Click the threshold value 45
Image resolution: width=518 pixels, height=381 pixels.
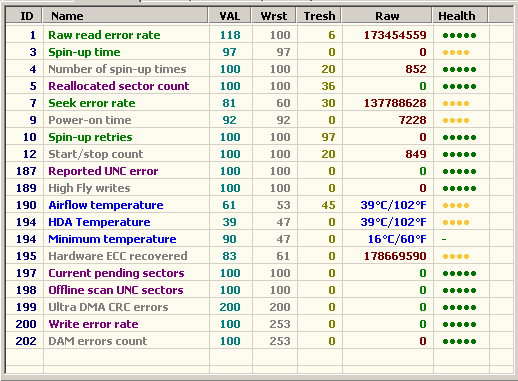point(328,205)
